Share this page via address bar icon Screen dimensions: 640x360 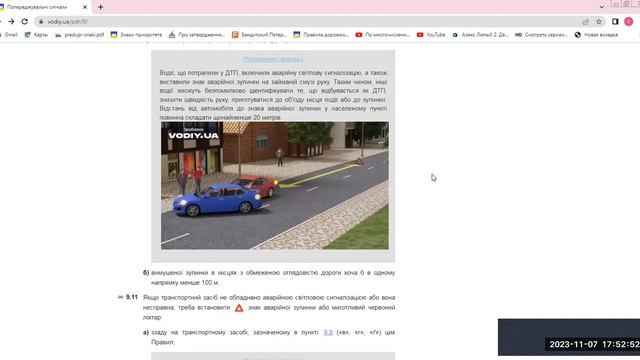(585, 22)
